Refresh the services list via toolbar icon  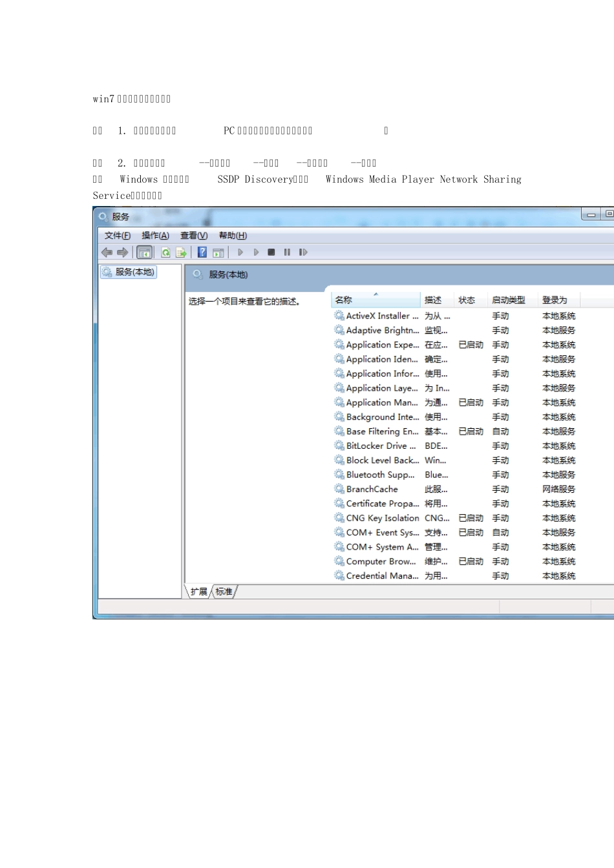pyautogui.click(x=165, y=253)
